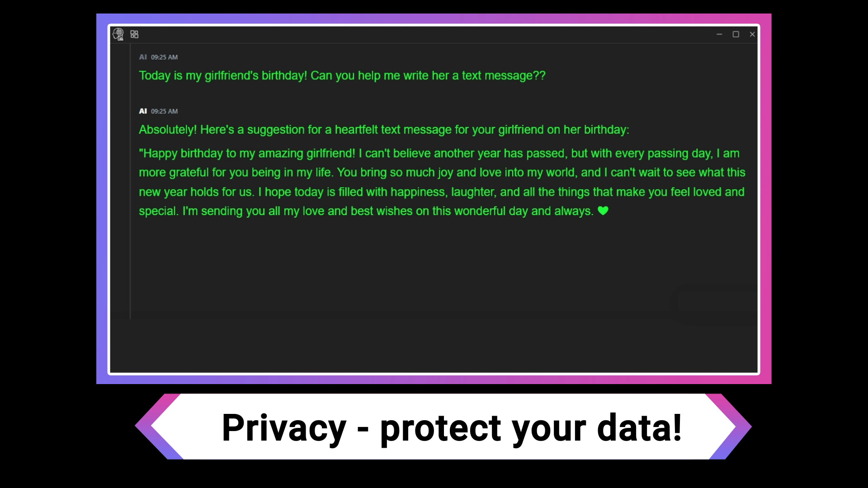Screen dimensions: 868x488
Task: Click the close window button
Action: [752, 34]
